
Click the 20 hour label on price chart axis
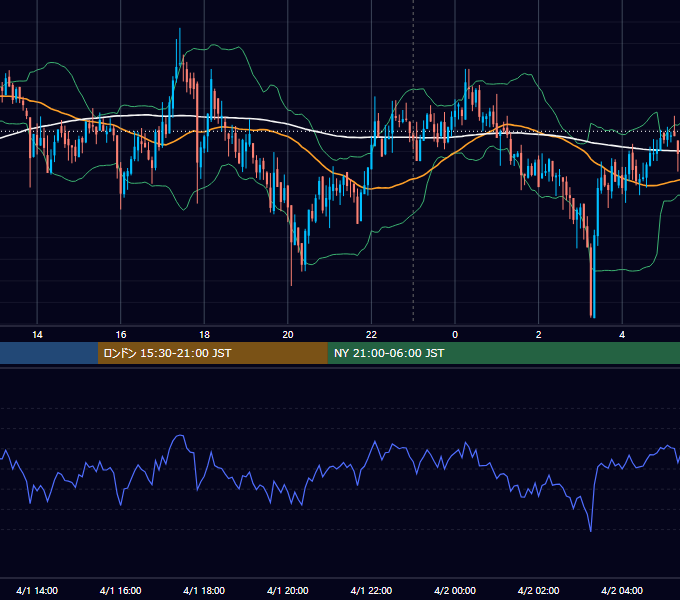(x=288, y=335)
